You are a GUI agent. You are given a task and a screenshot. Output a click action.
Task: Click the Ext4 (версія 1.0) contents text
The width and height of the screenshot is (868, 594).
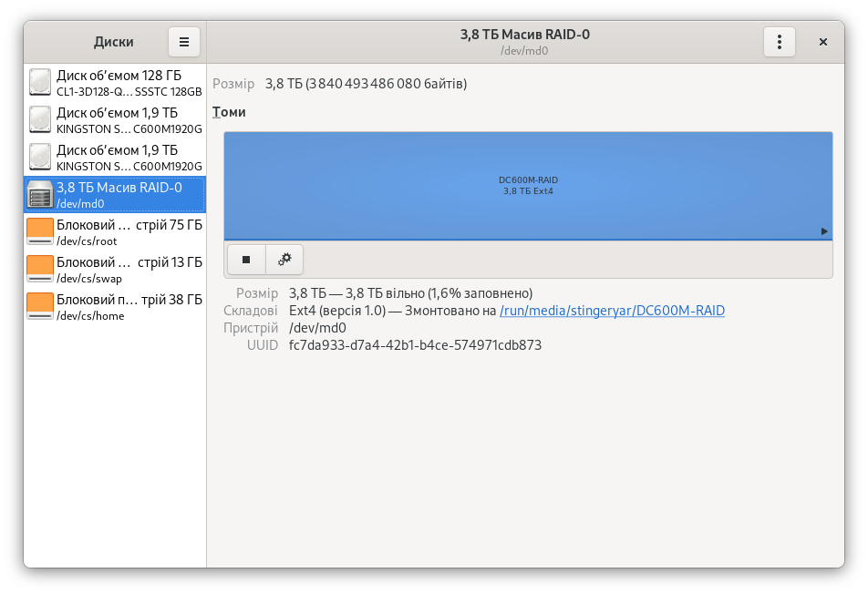pyautogui.click(x=337, y=311)
